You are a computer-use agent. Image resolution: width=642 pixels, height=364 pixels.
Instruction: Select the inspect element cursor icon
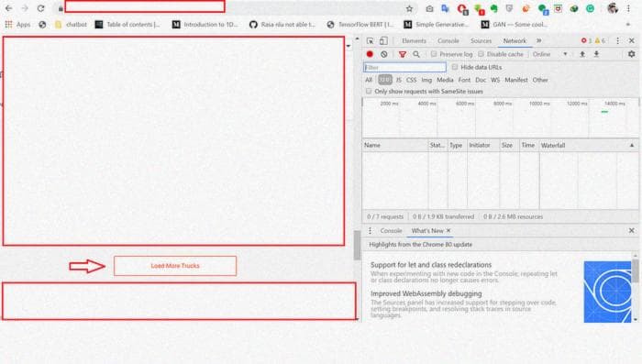click(371, 41)
